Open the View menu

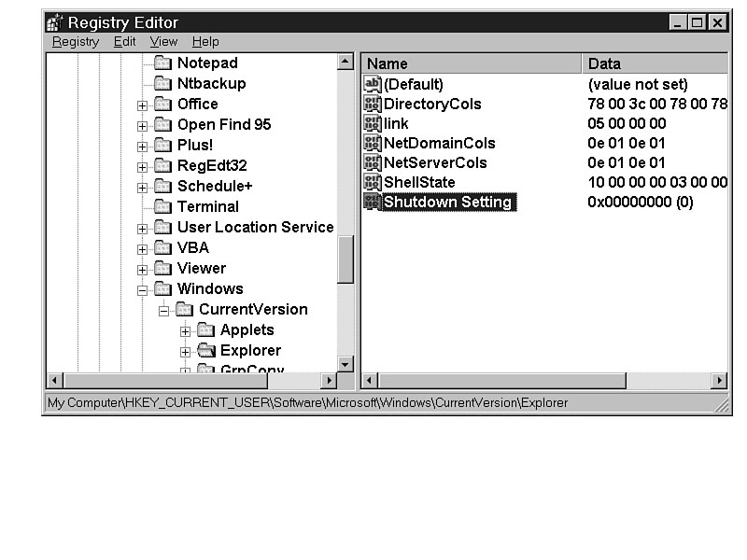[163, 42]
